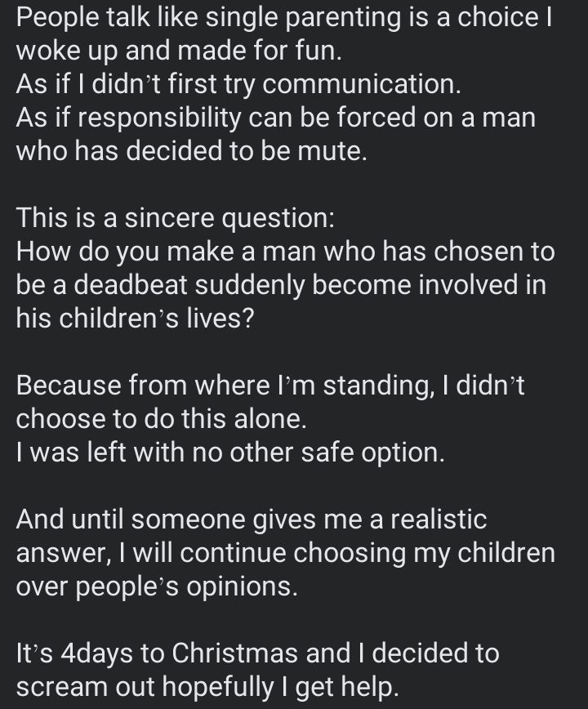588x709 pixels.
Task: Click the line "his children's lives?"
Action: point(136,319)
